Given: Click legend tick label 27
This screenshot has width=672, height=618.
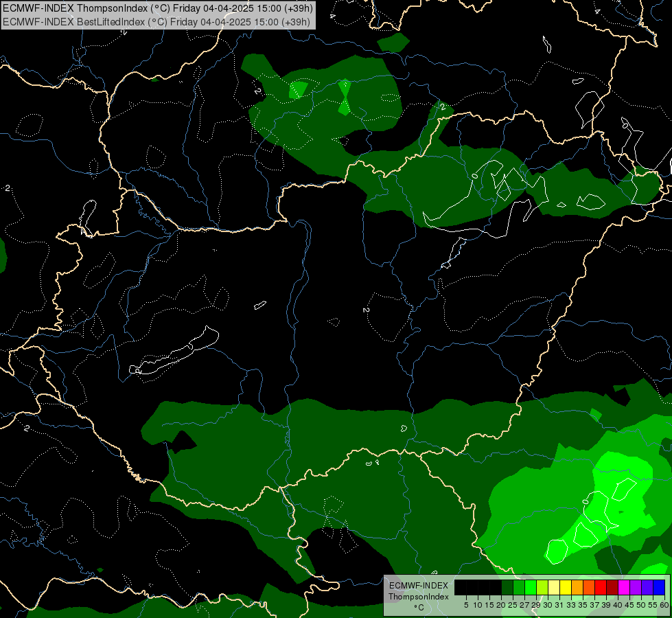Looking at the screenshot, I should (524, 605).
